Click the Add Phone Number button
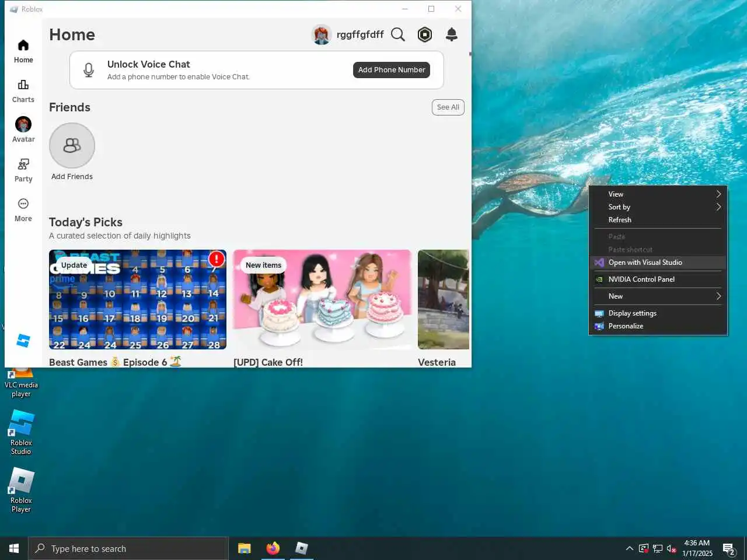Viewport: 747px width, 560px height. (392, 70)
